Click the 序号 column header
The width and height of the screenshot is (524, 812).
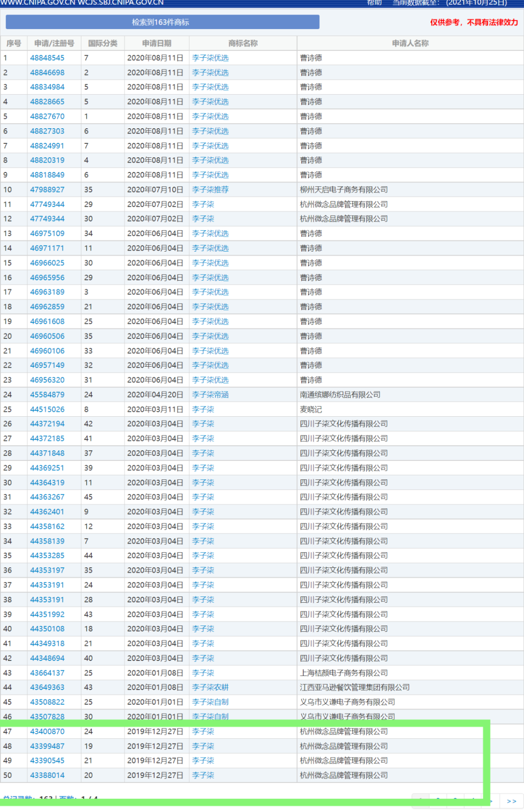pyautogui.click(x=14, y=43)
